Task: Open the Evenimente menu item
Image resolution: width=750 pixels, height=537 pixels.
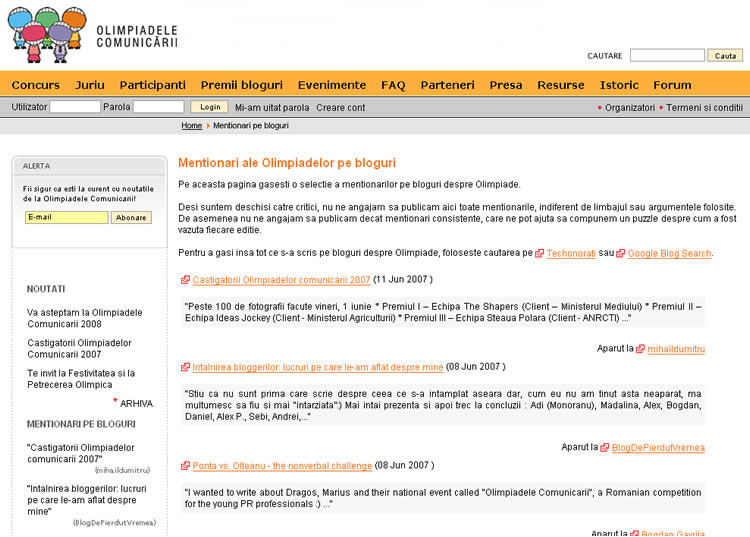Action: pyautogui.click(x=331, y=85)
